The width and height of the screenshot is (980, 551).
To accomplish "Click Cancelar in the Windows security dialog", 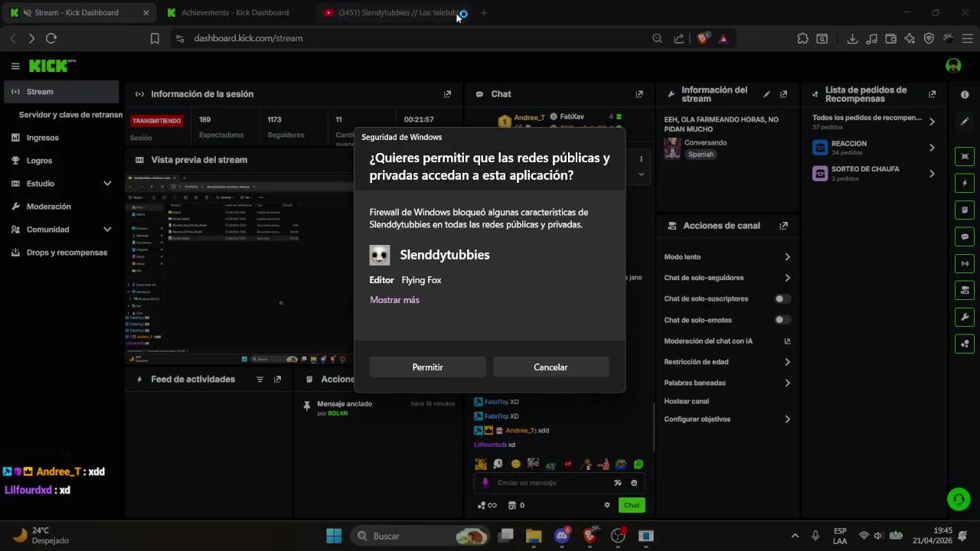I will (x=550, y=367).
